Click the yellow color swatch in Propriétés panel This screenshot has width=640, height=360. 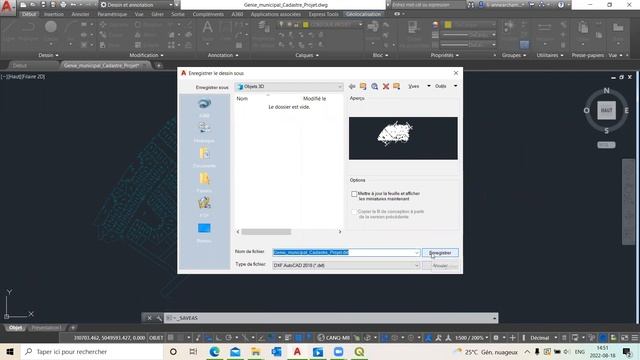point(448,24)
